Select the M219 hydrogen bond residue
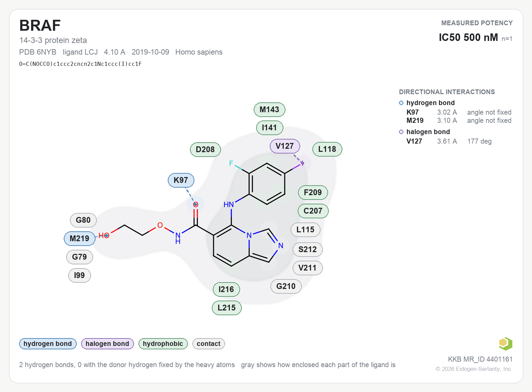 click(x=79, y=238)
